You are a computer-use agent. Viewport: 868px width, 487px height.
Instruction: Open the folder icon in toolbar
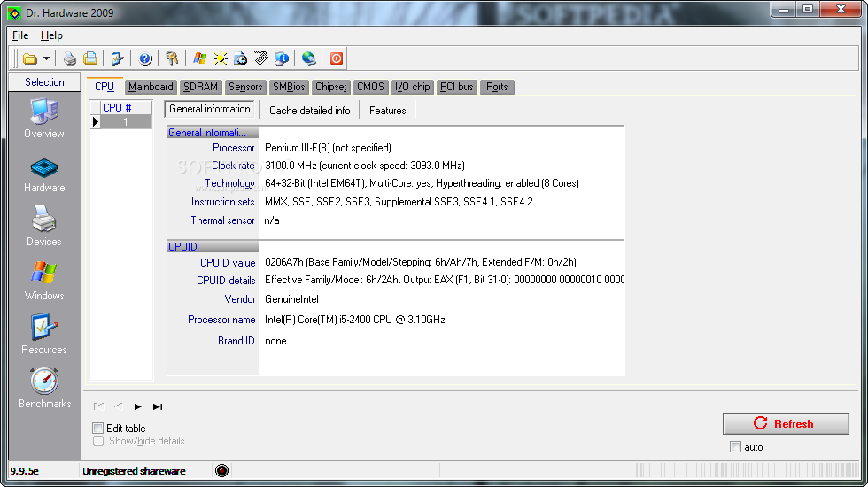point(30,58)
